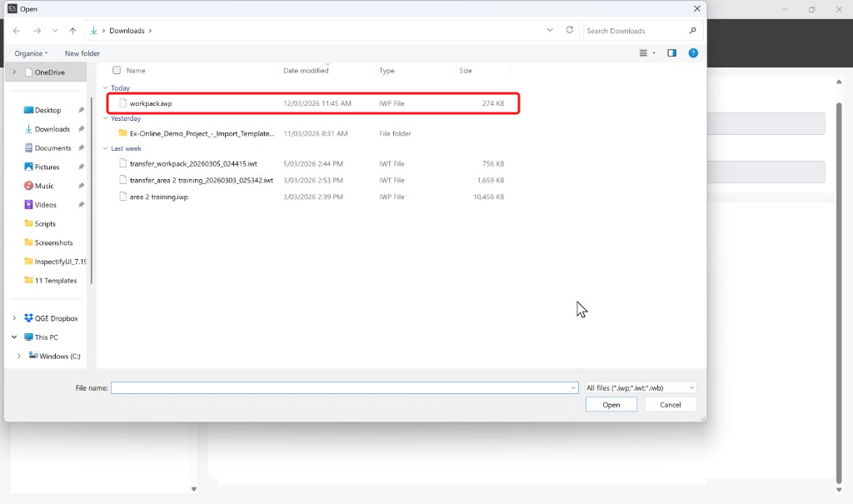
Task: Sort files by Size column
Action: click(466, 70)
